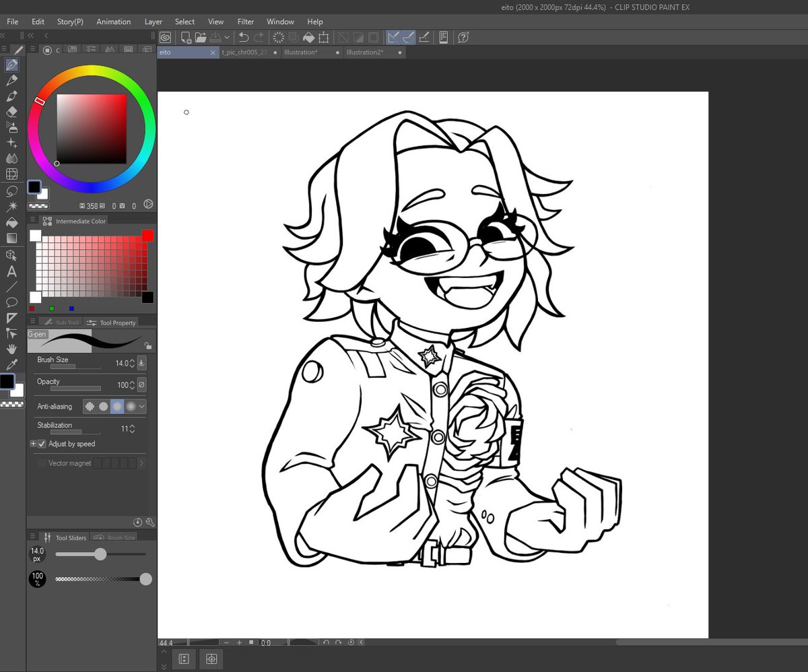Click the Fill icon in command bar
This screenshot has width=808, height=672.
point(308,38)
